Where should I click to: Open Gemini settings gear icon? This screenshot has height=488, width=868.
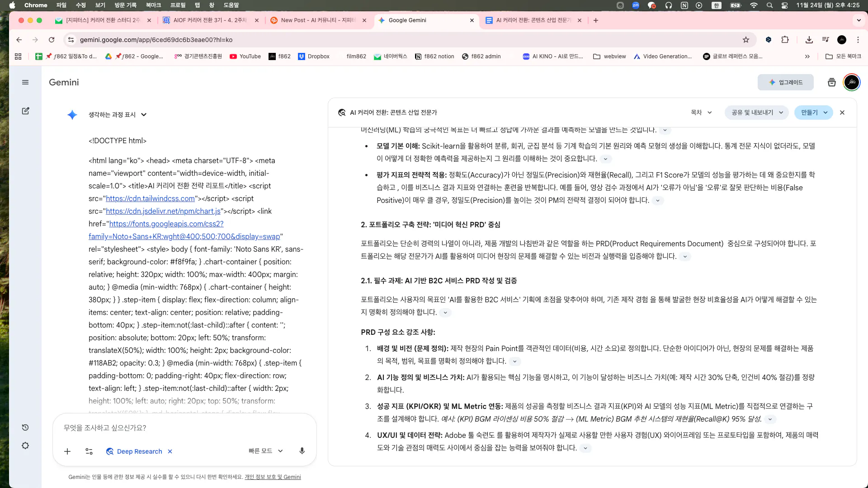pyautogui.click(x=25, y=446)
